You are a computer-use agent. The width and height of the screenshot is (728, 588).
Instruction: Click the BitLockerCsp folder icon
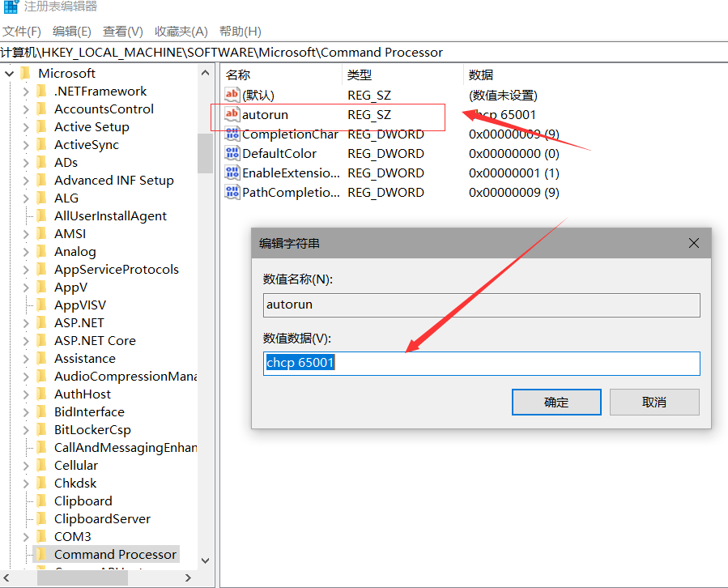(42, 429)
